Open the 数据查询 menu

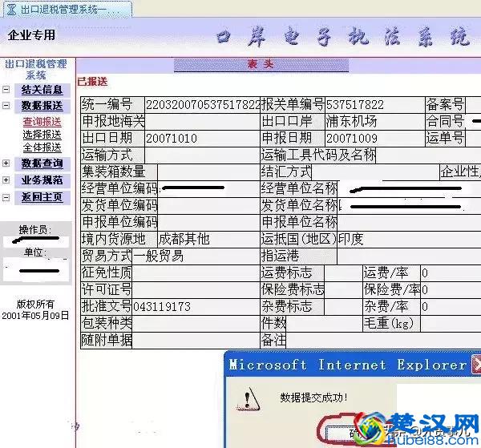pyautogui.click(x=42, y=163)
